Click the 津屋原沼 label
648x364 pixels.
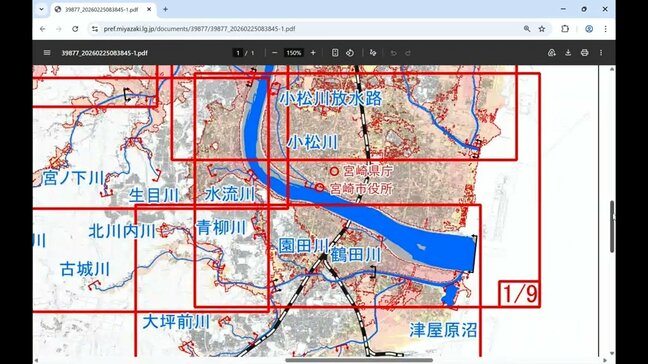click(x=443, y=330)
